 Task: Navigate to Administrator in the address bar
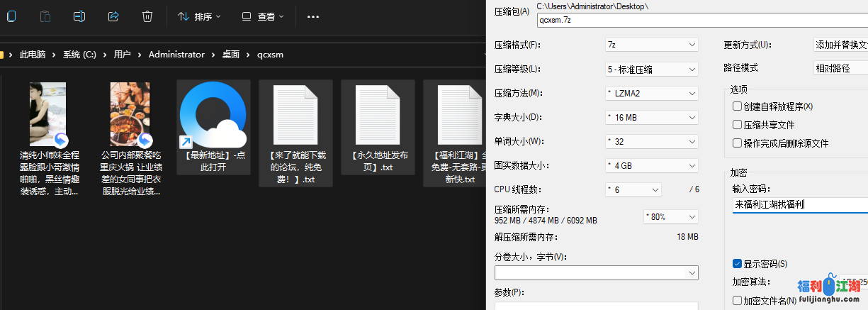(x=176, y=55)
